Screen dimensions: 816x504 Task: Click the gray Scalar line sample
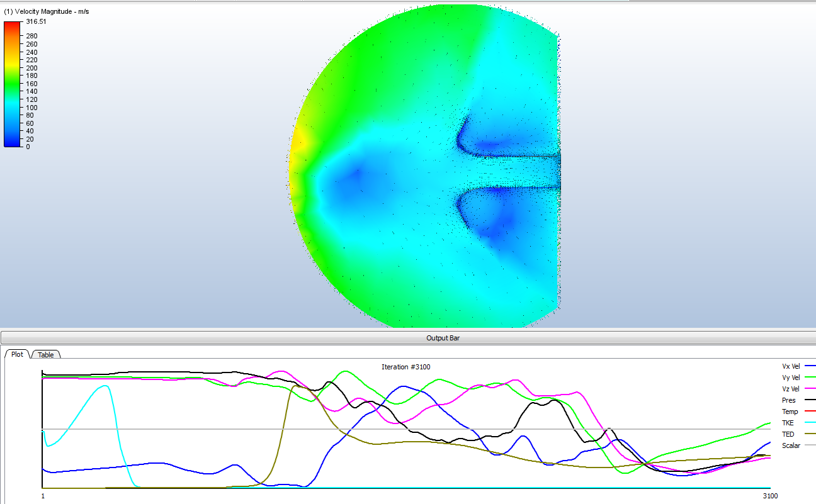(810, 445)
